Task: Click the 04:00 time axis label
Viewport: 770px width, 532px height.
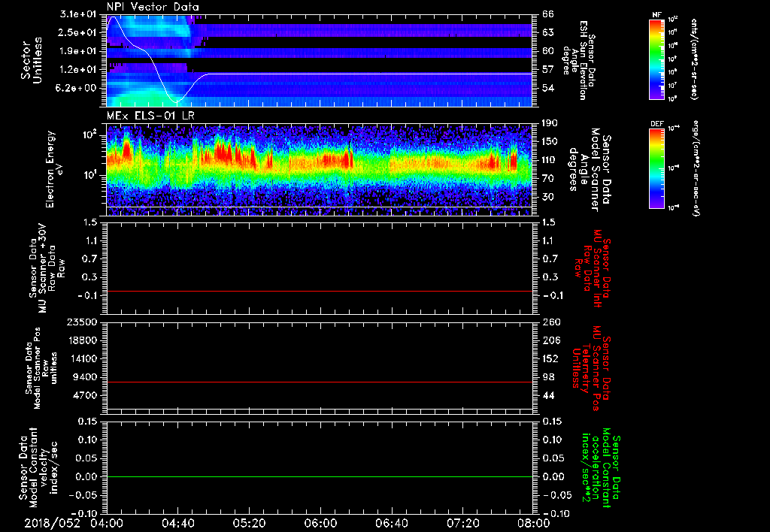Action: (107, 523)
